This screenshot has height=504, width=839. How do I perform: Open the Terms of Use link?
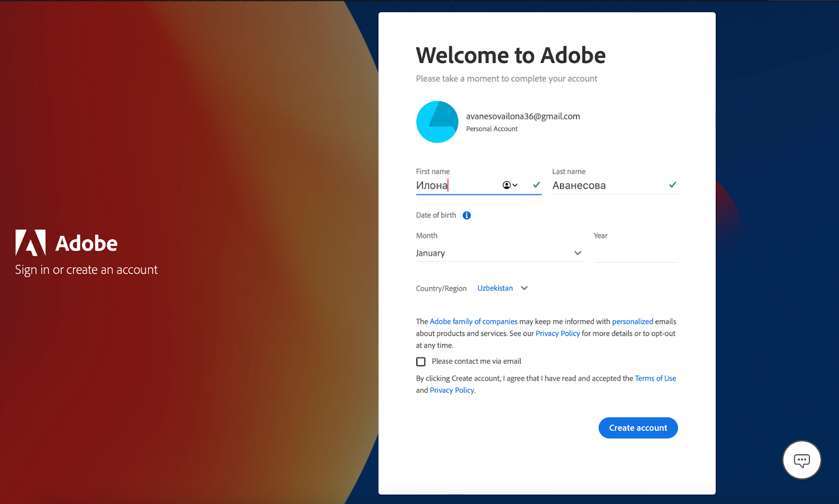[x=655, y=378]
